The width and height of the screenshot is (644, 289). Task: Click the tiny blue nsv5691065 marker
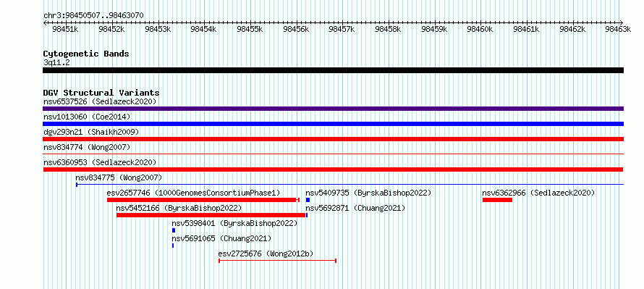(173, 246)
